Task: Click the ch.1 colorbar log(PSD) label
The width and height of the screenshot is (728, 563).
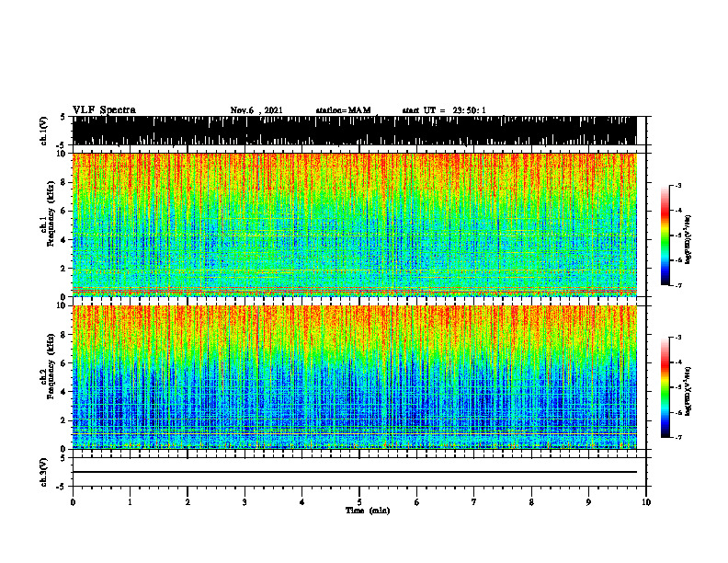Action: click(x=688, y=240)
